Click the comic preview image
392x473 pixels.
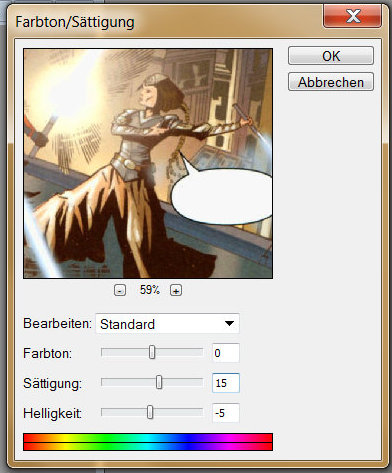[148, 163]
